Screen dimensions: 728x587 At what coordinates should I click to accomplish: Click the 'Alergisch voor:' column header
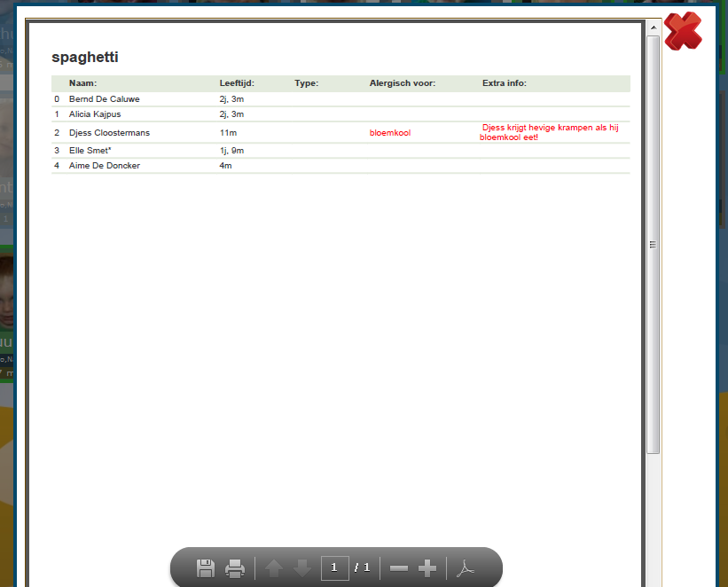[402, 83]
